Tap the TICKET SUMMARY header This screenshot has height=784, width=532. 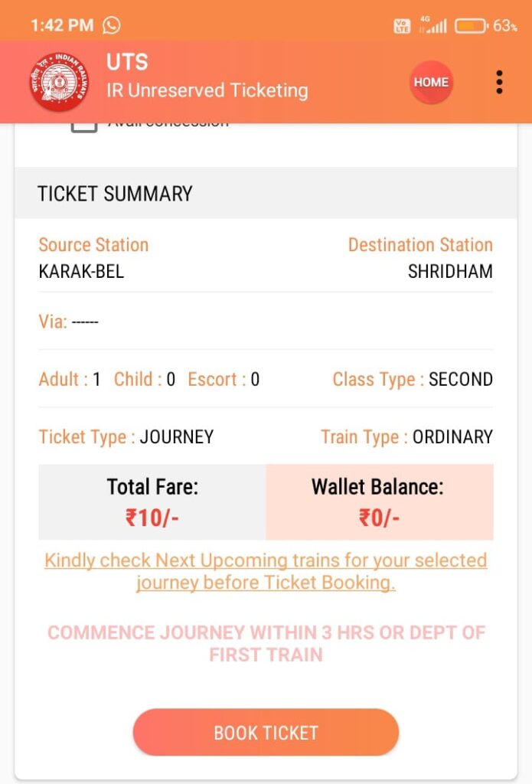pyautogui.click(x=115, y=194)
